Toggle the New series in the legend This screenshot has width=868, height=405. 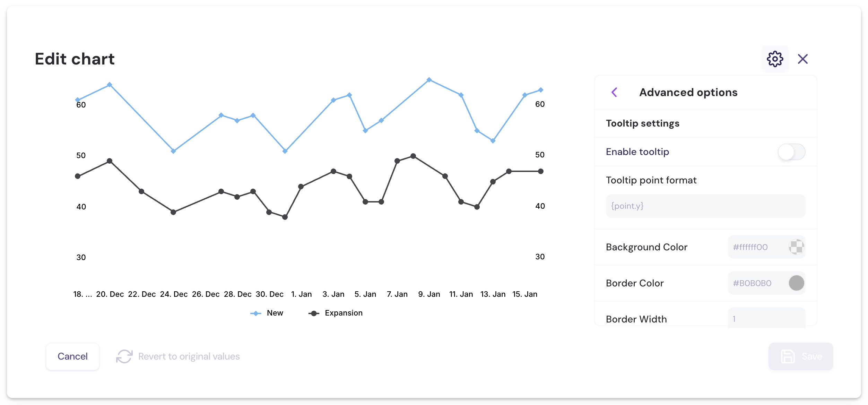[267, 313]
